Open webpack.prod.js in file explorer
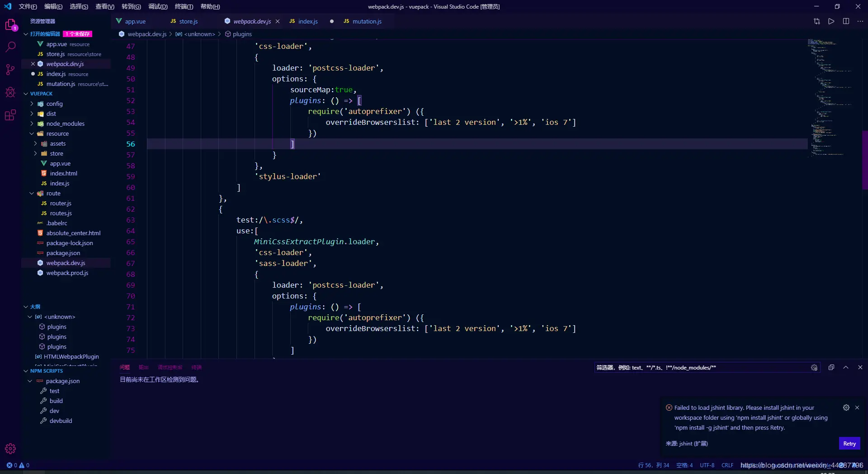 [67, 273]
